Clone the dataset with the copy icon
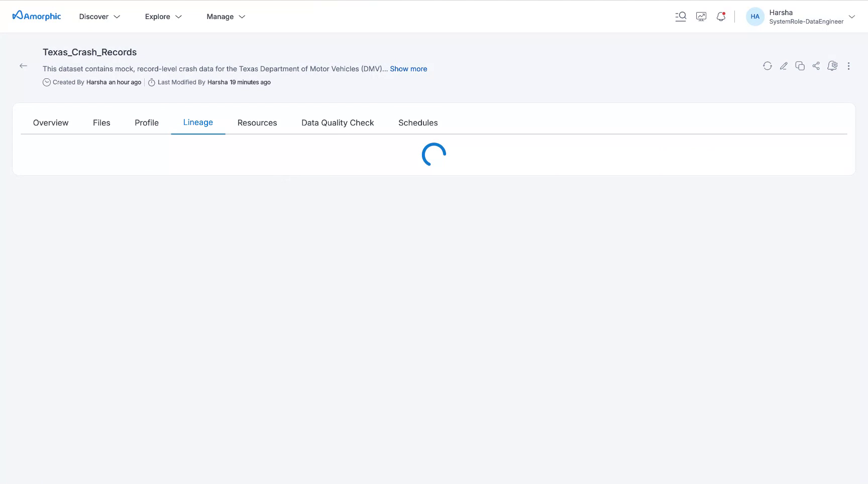This screenshot has height=484, width=868. (800, 66)
